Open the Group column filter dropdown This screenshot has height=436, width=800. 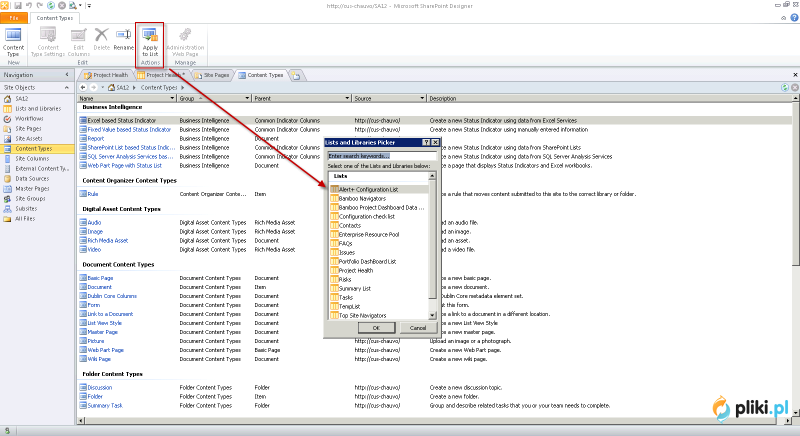click(247, 98)
